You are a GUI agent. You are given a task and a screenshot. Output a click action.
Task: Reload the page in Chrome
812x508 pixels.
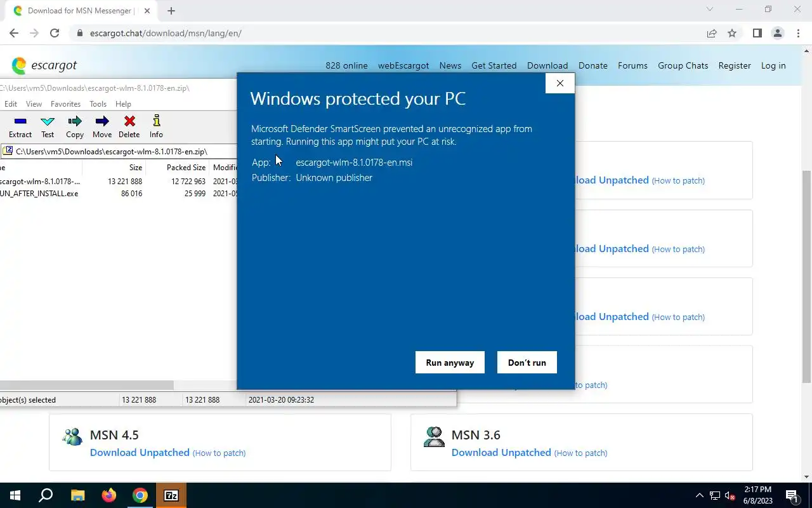pos(55,33)
